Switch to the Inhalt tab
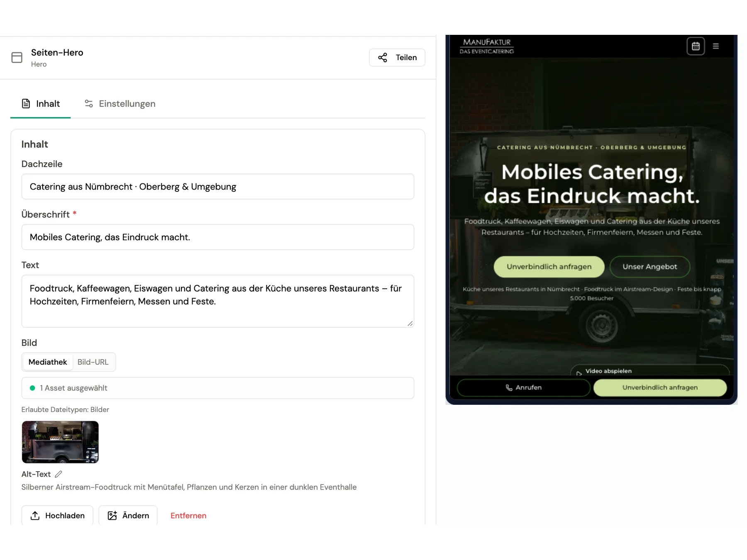The image size is (747, 560). pyautogui.click(x=41, y=104)
